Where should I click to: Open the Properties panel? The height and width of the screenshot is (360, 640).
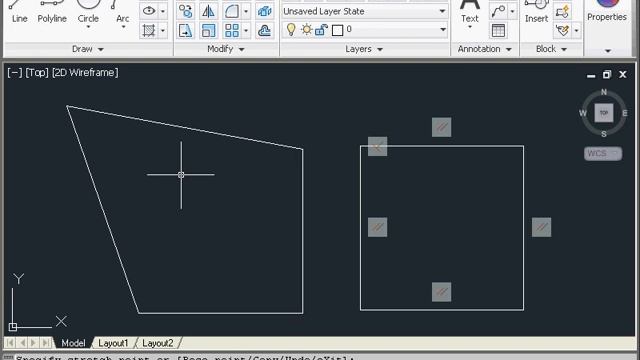click(x=607, y=11)
